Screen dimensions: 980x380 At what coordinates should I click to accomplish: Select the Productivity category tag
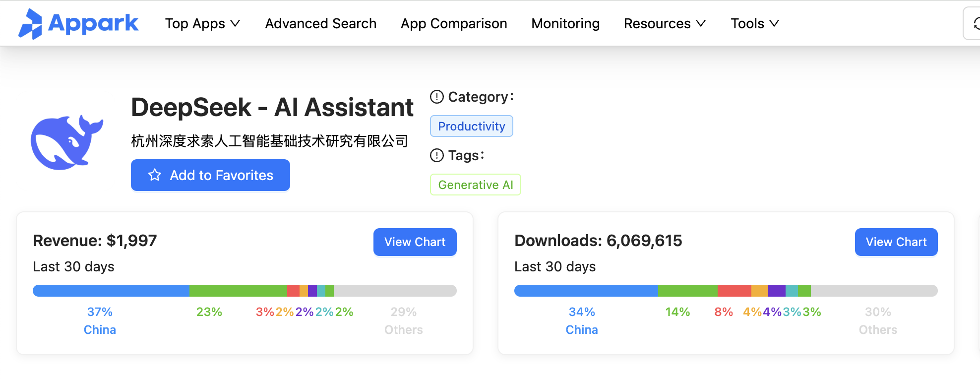tap(471, 127)
